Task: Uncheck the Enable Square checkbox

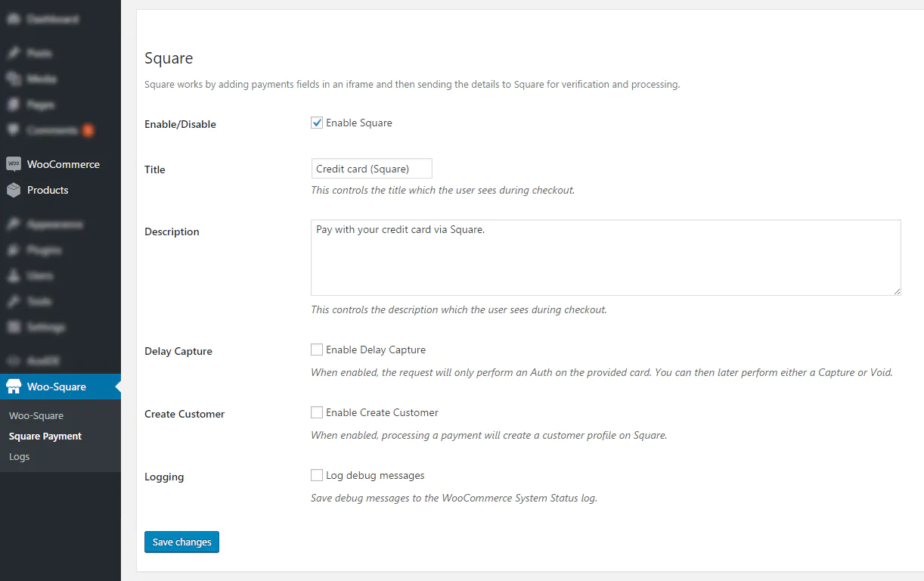Action: point(317,123)
